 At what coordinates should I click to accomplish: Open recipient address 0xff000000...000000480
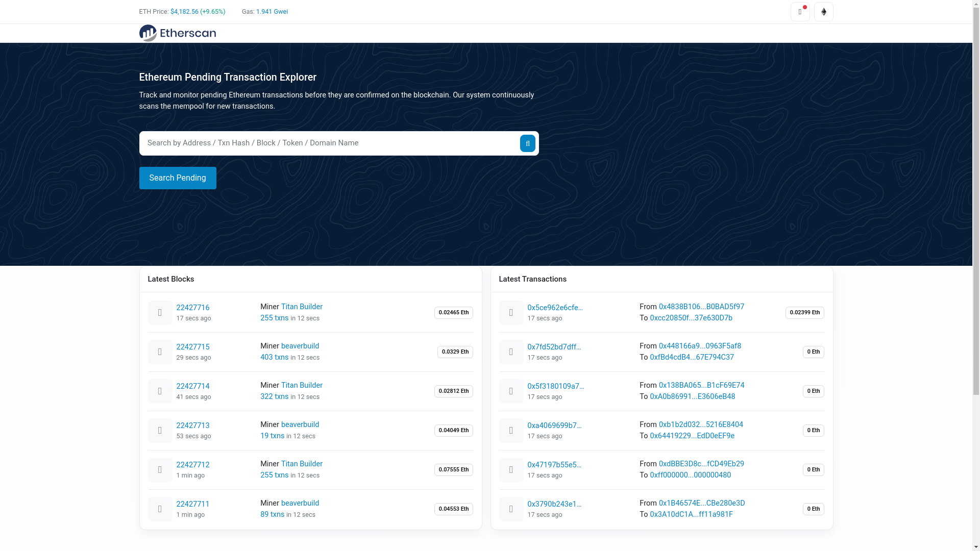690,475
